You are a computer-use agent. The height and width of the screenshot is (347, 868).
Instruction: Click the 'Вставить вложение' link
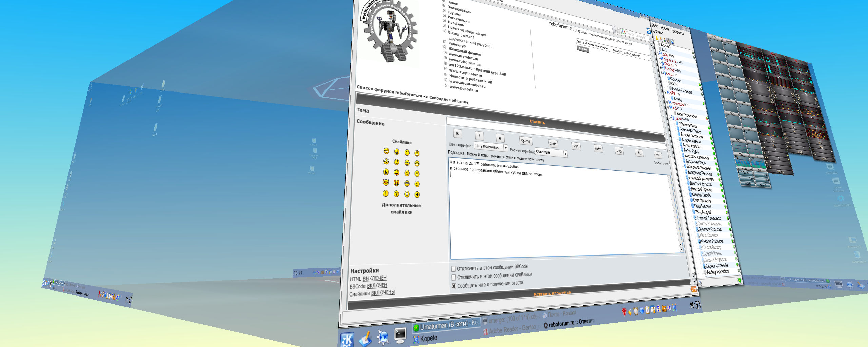[552, 294]
